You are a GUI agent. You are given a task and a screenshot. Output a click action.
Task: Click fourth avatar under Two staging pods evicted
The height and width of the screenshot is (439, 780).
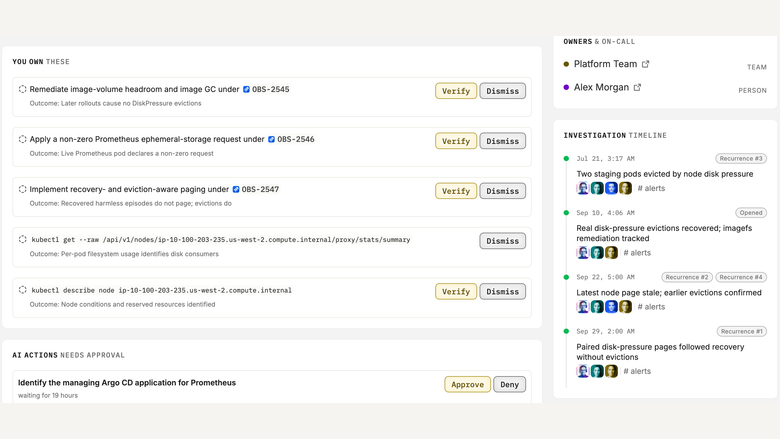[625, 188]
